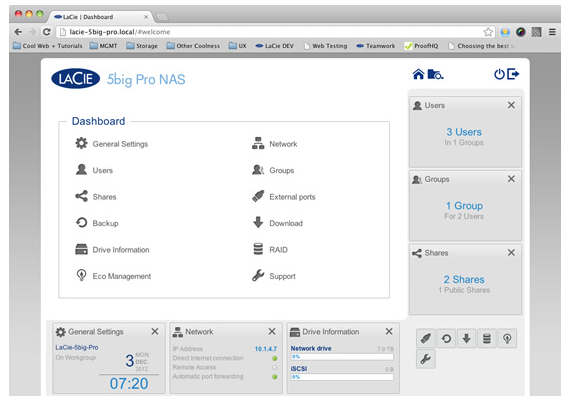Reload the page with browser refresh
The height and width of the screenshot is (400, 570).
[x=47, y=32]
